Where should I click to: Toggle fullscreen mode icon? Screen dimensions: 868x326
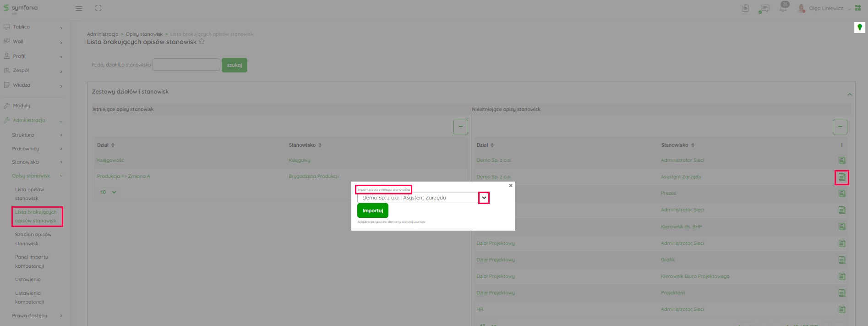click(98, 8)
